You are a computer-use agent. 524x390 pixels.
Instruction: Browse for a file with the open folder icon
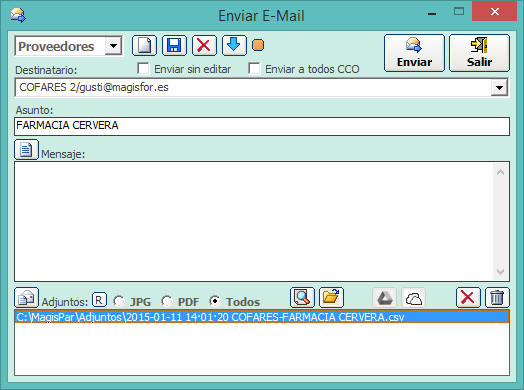click(331, 297)
